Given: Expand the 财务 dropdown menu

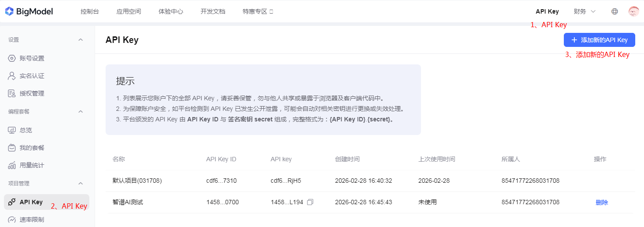Looking at the screenshot, I should 584,11.
